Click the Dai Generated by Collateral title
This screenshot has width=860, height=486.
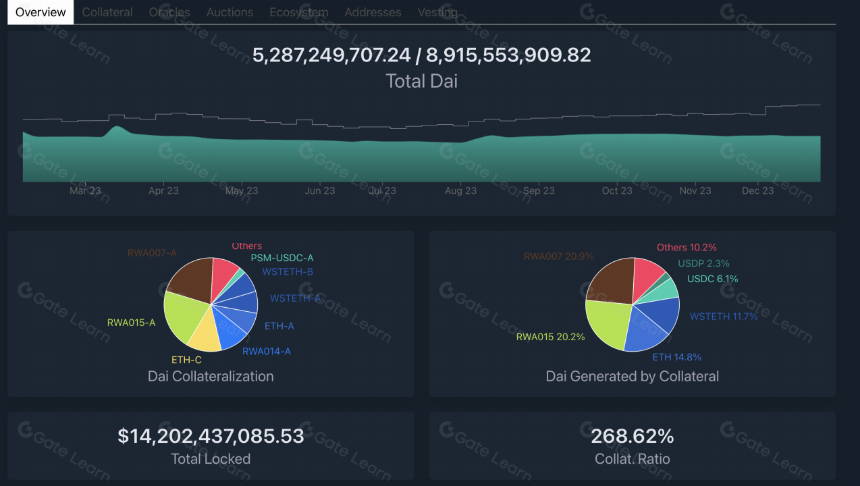click(632, 376)
